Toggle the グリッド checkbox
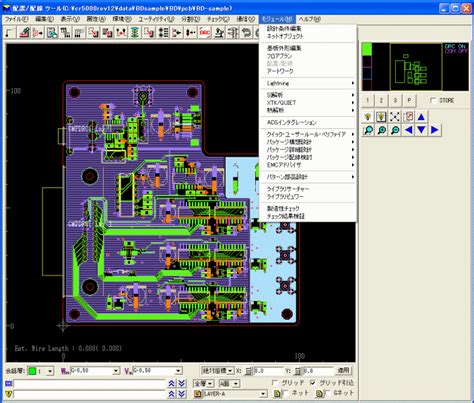The height and width of the screenshot is (403, 474). [275, 383]
